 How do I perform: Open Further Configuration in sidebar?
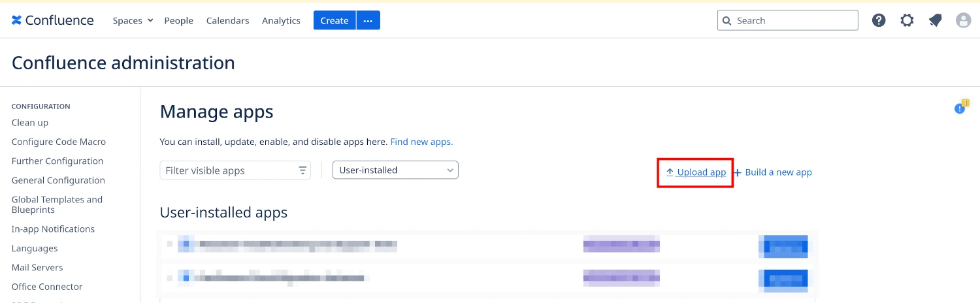pos(57,161)
